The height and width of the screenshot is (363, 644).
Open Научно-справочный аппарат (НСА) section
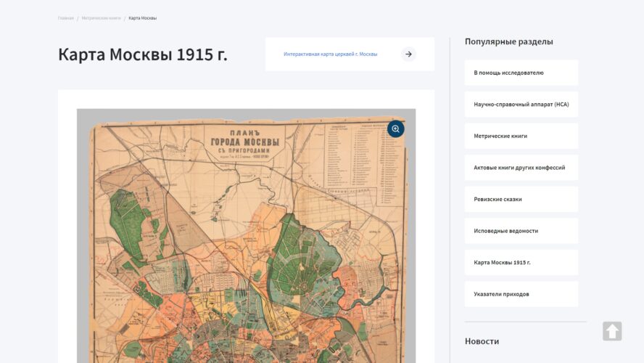[x=521, y=105]
